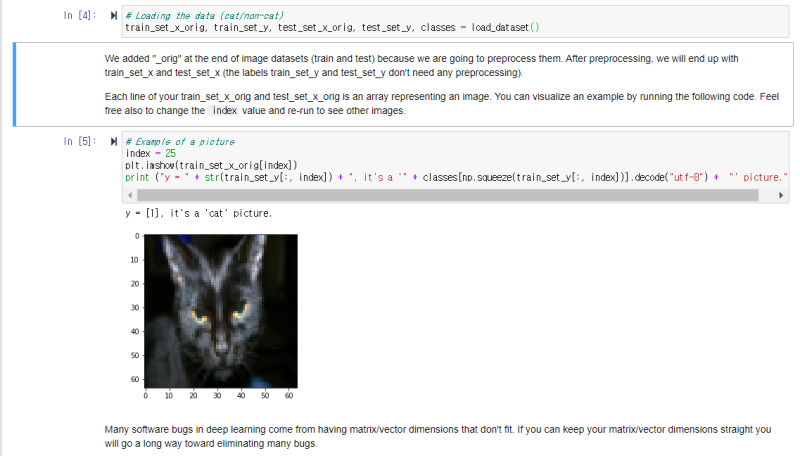
Task: Run cell In [5] with its run icon
Action: click(114, 141)
